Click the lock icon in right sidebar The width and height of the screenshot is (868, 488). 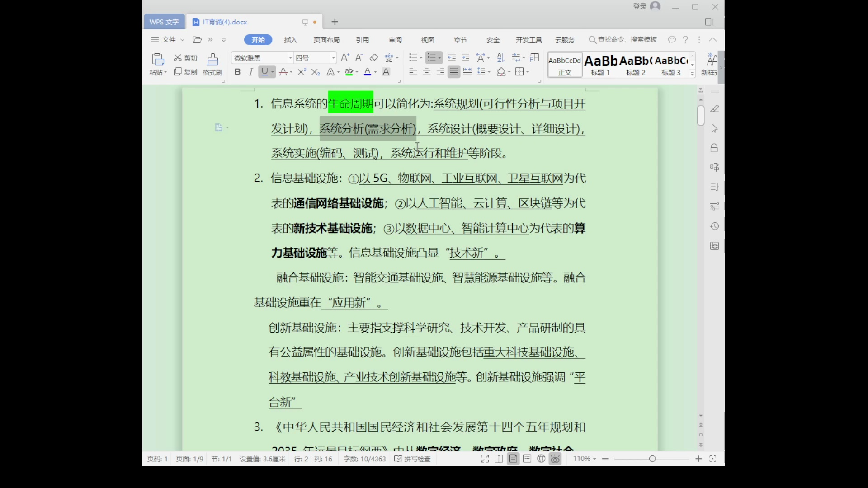point(715,148)
